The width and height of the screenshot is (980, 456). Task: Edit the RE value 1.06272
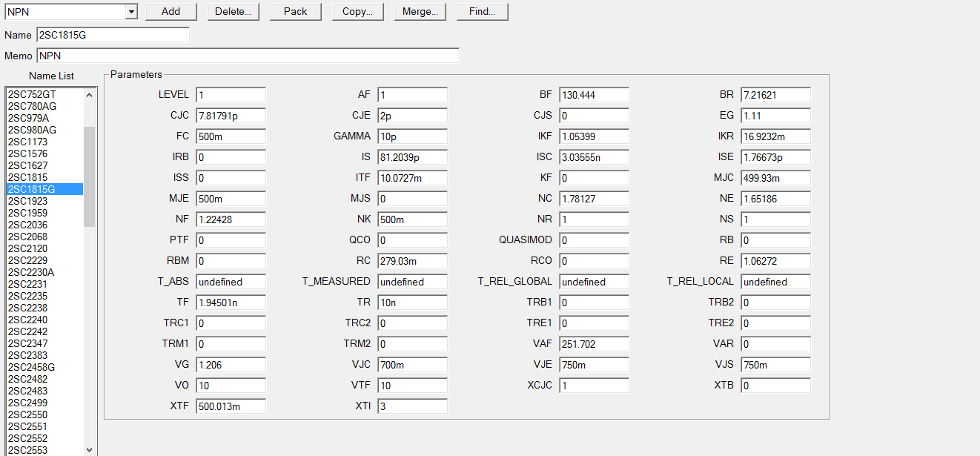[775, 261]
